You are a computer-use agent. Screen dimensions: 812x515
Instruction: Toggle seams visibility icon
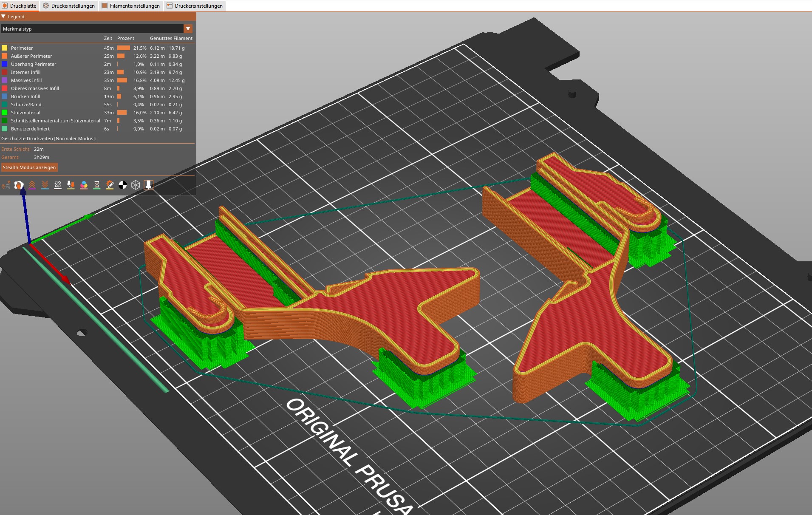(58, 185)
